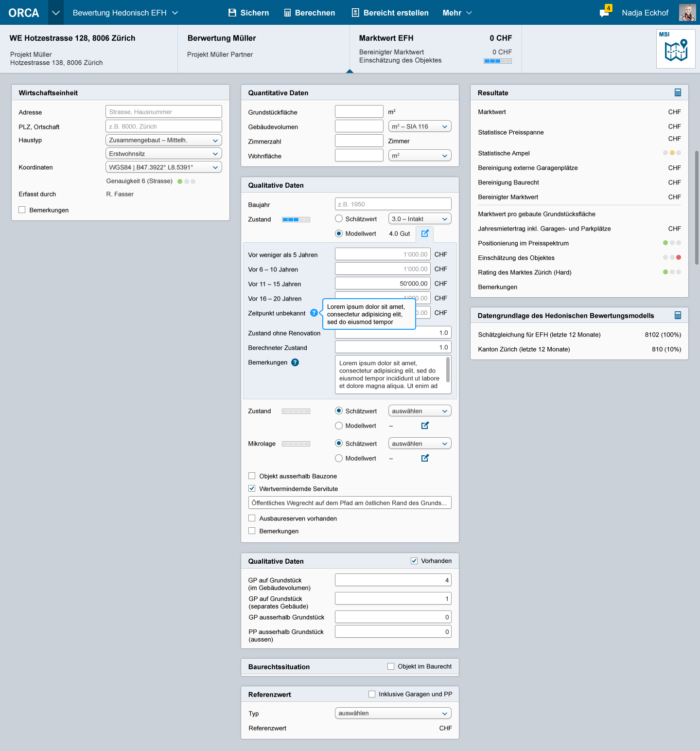Toggle Objekt im Baurecht checkbox
700x751 pixels.
[x=391, y=666]
